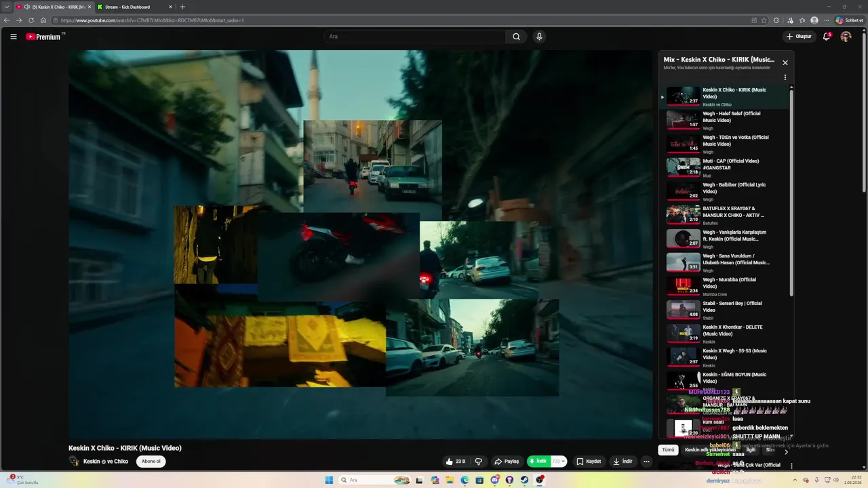Play Wegh - Balbiber lyric video

pos(724,191)
